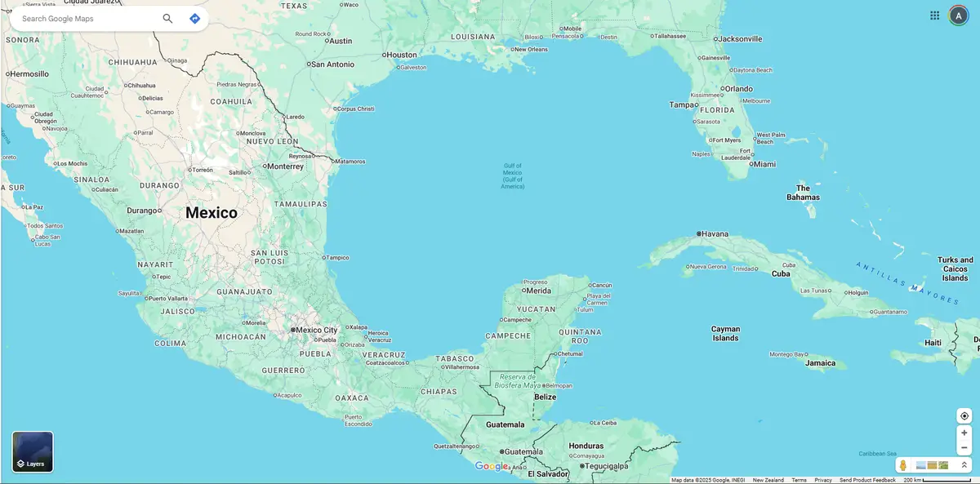Show your location with the target icon

[964, 415]
